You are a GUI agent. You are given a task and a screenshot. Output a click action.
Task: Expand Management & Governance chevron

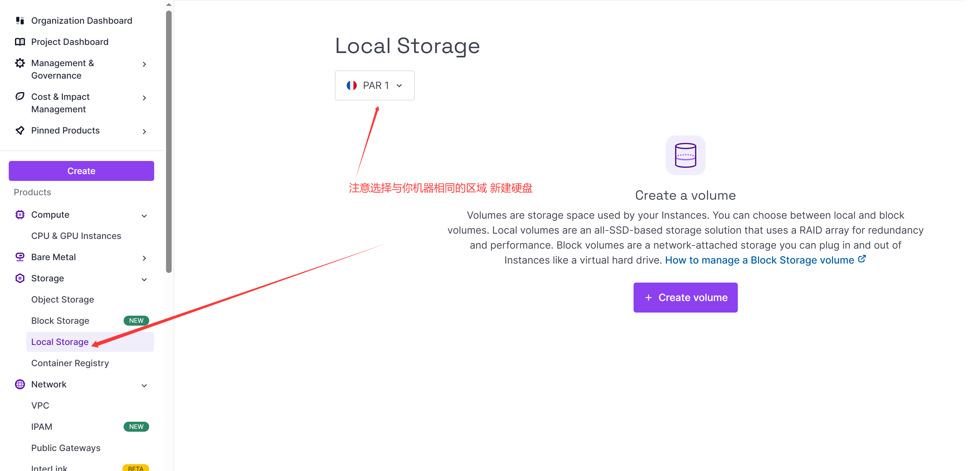tap(144, 64)
